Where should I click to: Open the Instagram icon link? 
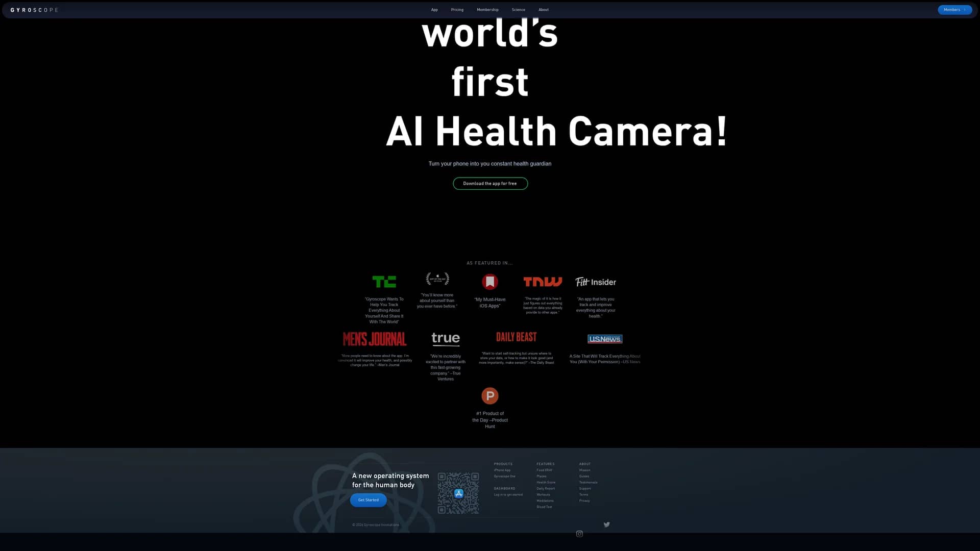coord(579,534)
